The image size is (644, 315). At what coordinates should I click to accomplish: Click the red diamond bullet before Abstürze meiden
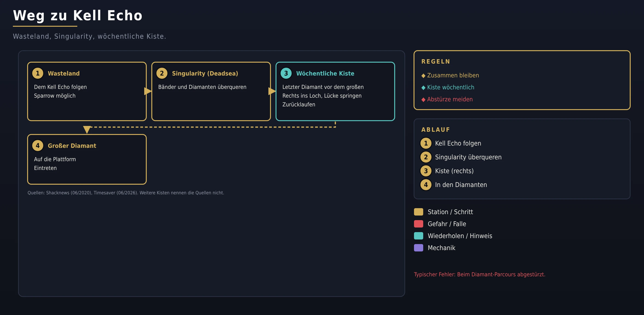[x=423, y=100]
